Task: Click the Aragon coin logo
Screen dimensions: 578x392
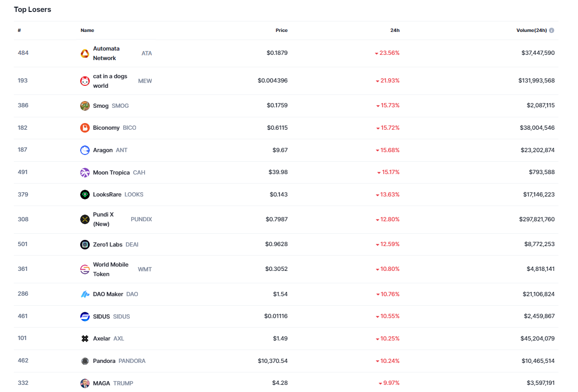Action: [x=85, y=150]
